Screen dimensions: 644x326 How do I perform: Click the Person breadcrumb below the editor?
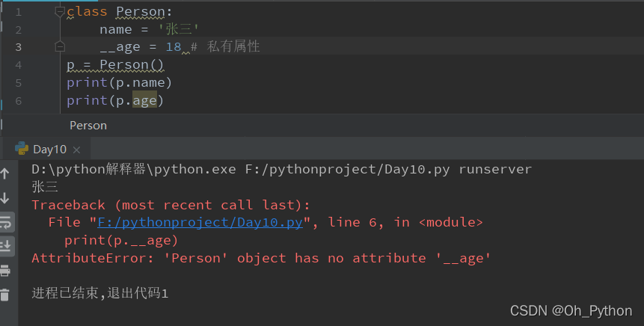88,126
